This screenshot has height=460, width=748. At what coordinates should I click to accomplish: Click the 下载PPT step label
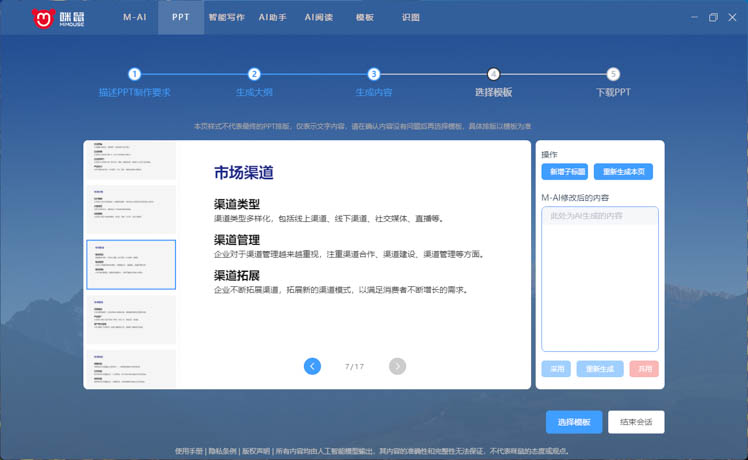613,92
